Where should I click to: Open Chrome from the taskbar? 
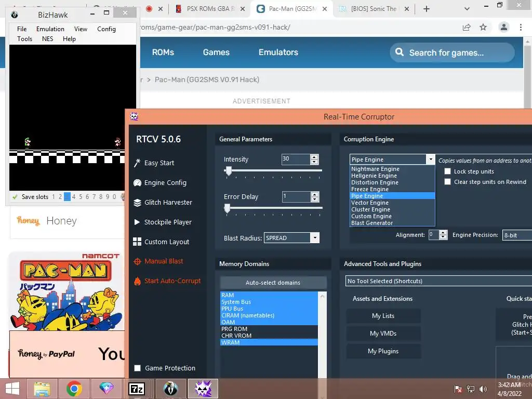pos(74,389)
